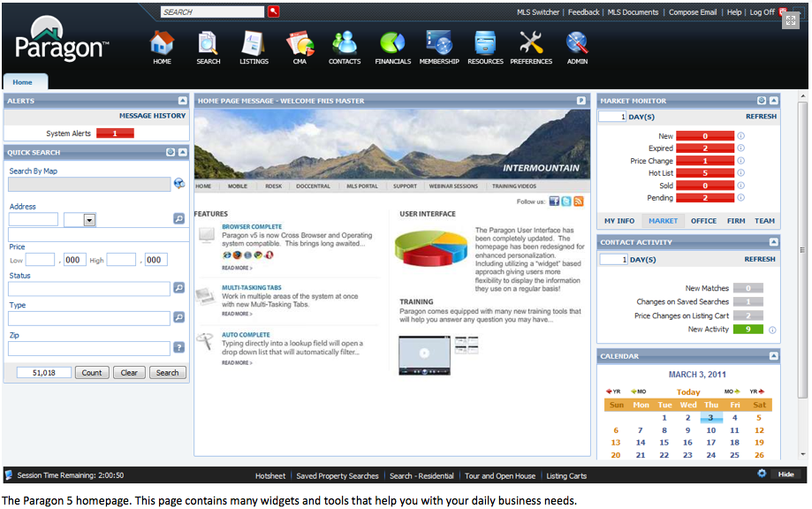Click the Clear button
812x509 pixels.
(129, 372)
